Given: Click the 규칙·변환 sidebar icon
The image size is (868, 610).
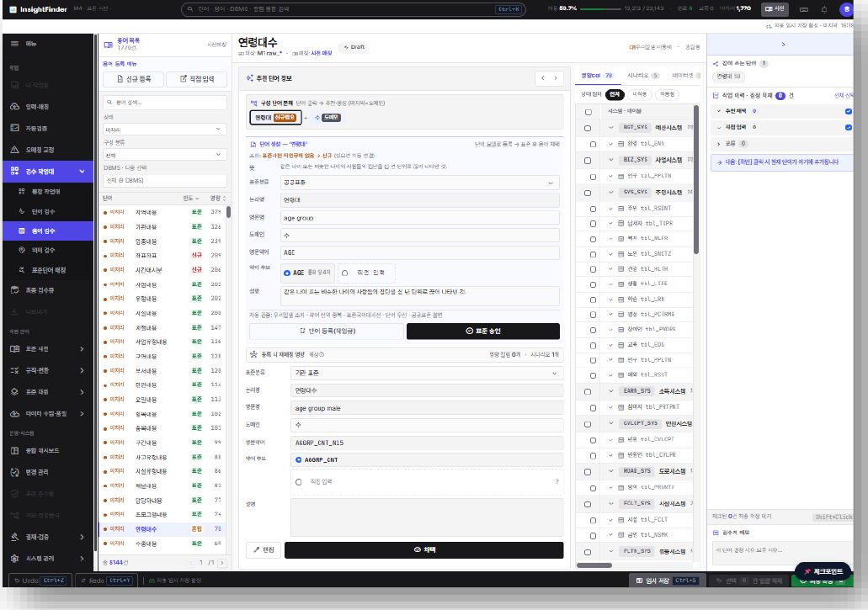Looking at the screenshot, I should (15, 370).
